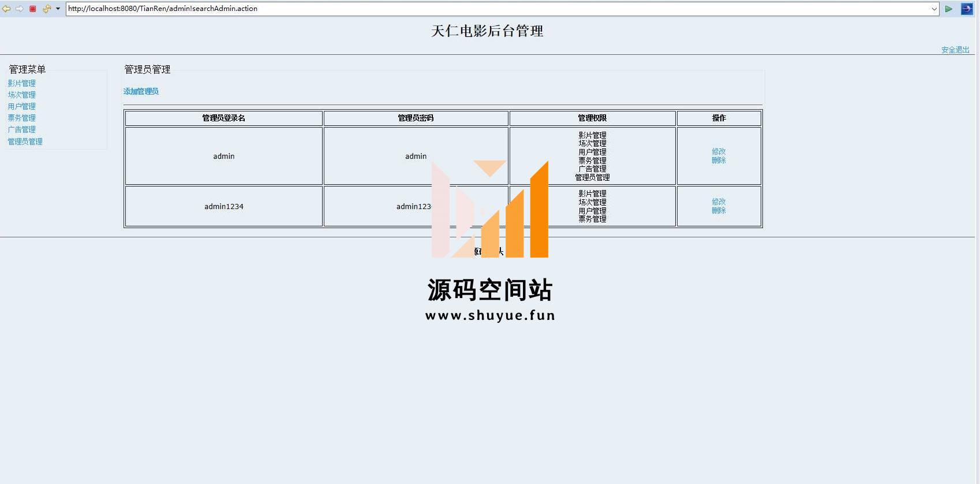Click the browser forward arrow
Image resolution: width=980 pixels, height=484 pixels.
pyautogui.click(x=20, y=9)
